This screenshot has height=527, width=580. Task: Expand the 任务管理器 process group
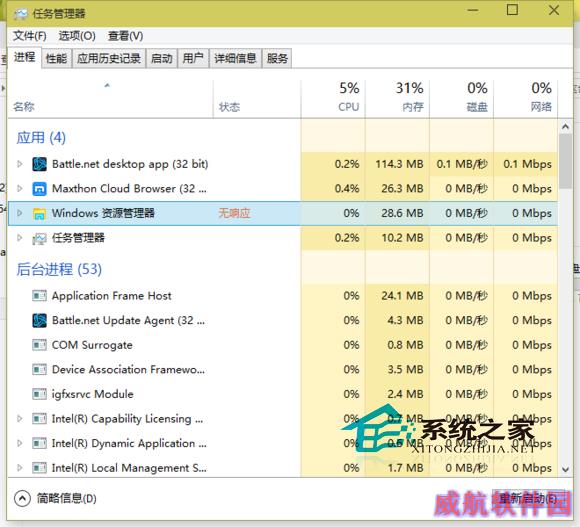(x=20, y=237)
